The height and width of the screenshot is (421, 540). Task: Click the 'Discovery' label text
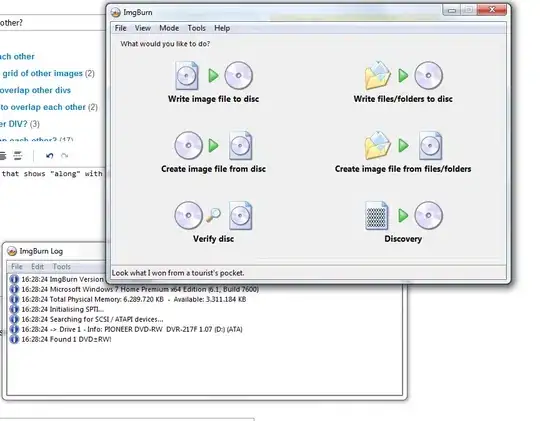403,239
